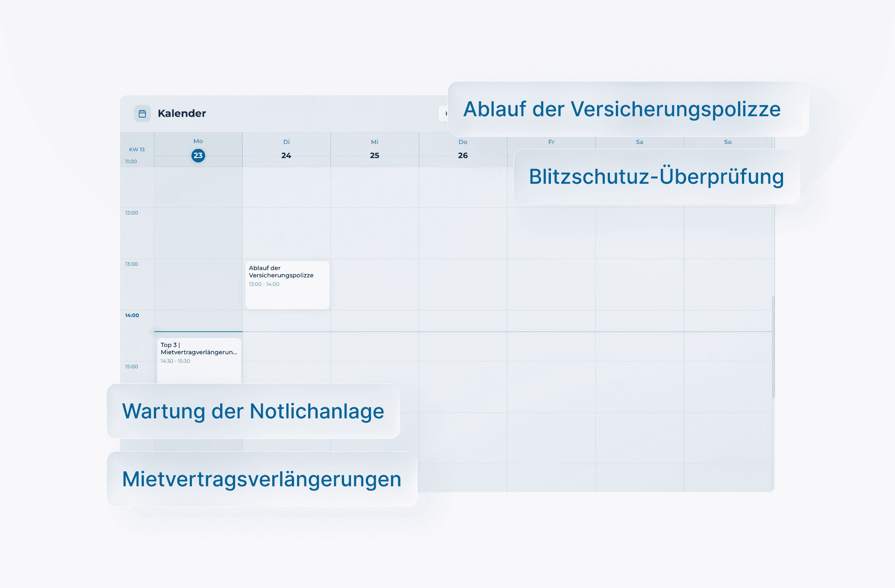Select the Wartung der Notlichanlage card
The image size is (895, 588).
(253, 411)
